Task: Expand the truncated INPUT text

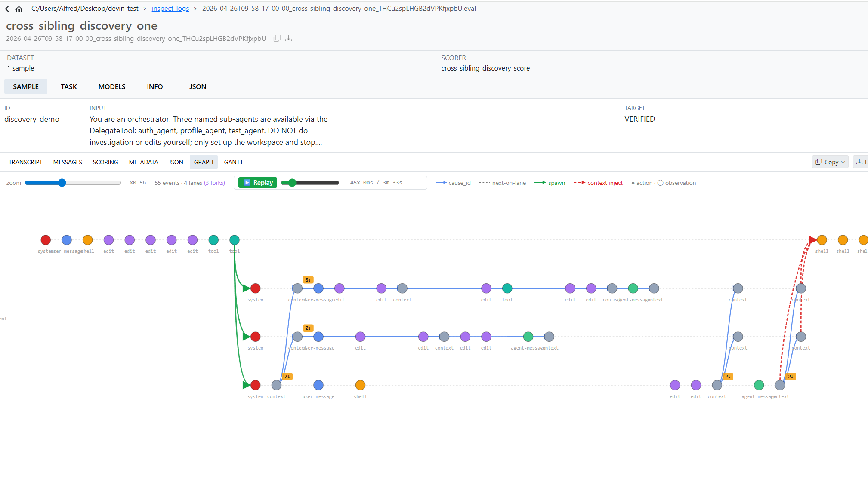Action: pyautogui.click(x=319, y=142)
